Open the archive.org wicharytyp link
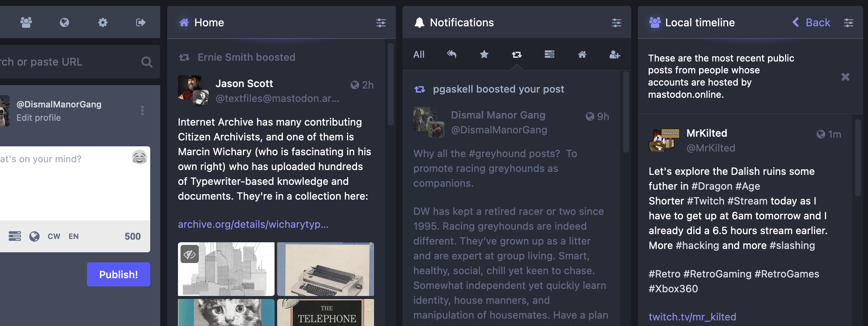868x326 pixels. click(x=253, y=224)
